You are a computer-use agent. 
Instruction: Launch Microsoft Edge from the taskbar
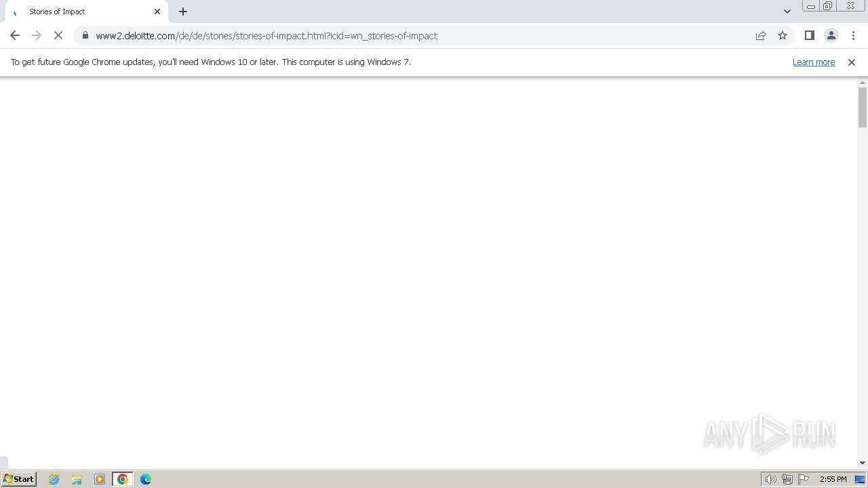coord(146,479)
